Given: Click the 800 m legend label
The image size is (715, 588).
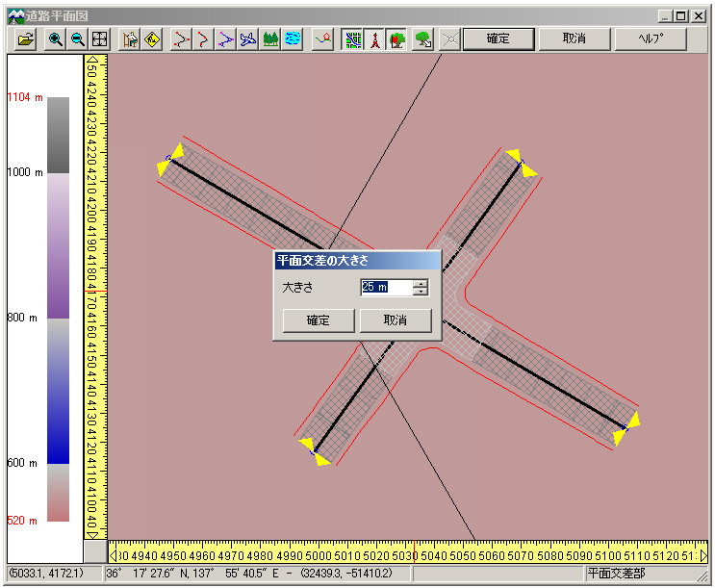Looking at the screenshot, I should pyautogui.click(x=22, y=317).
